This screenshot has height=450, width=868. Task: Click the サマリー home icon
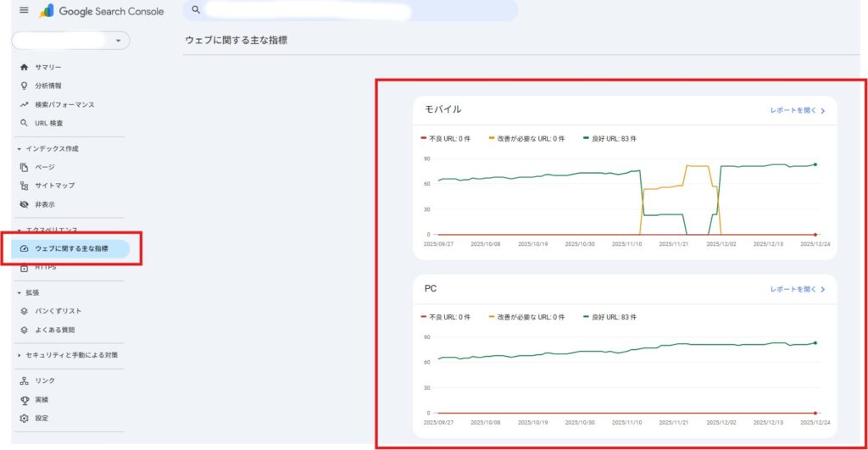[24, 67]
